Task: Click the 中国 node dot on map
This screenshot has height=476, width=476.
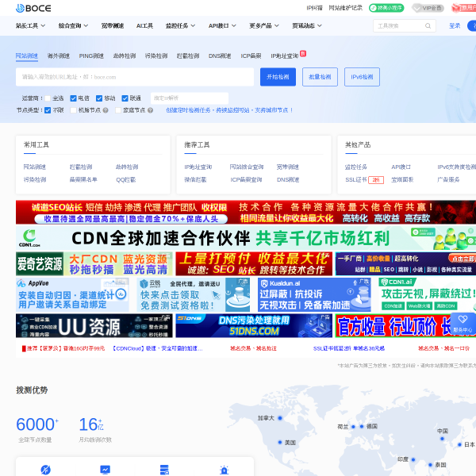Action: [x=442, y=439]
